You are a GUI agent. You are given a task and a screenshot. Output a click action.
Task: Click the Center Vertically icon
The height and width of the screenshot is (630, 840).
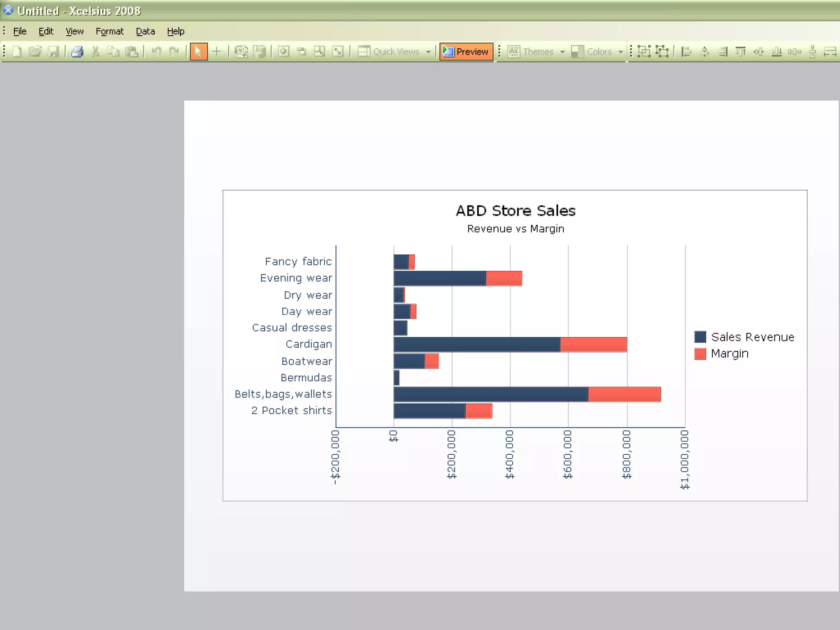[x=759, y=52]
